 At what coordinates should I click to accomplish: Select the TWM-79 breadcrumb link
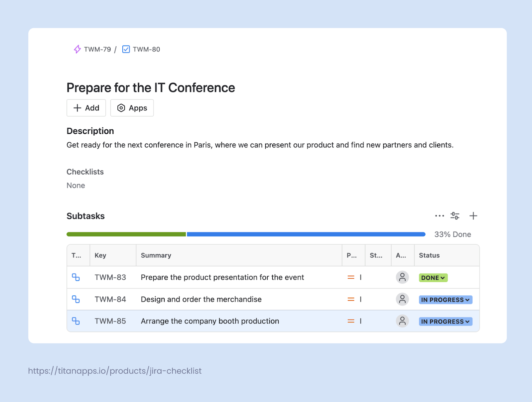click(97, 49)
